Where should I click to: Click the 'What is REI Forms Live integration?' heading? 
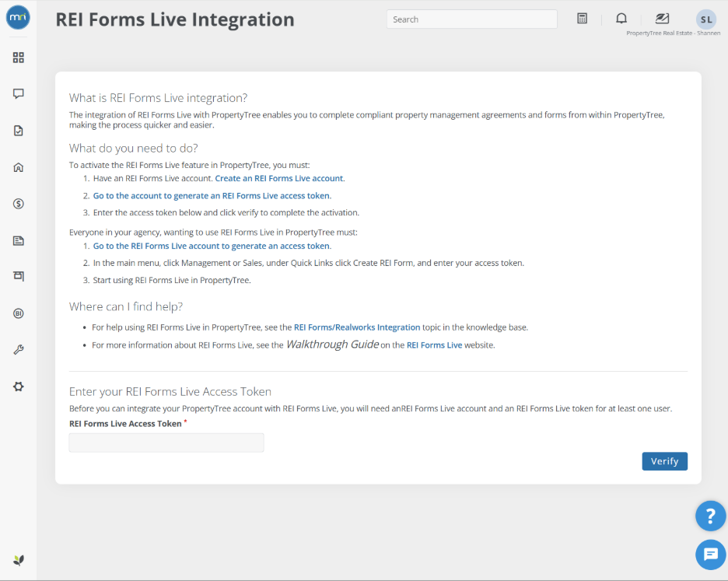[159, 98]
